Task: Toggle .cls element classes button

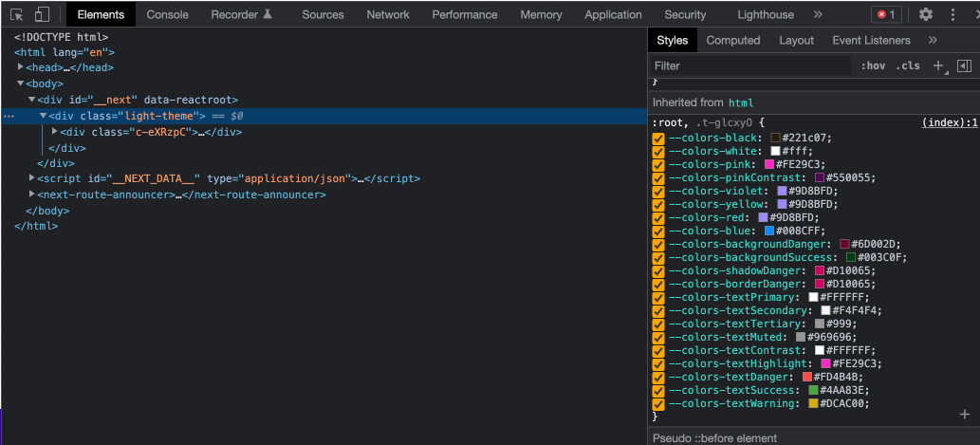Action: [x=908, y=65]
